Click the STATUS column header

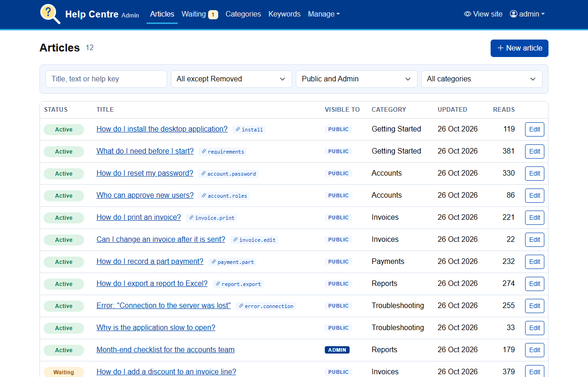pos(56,110)
